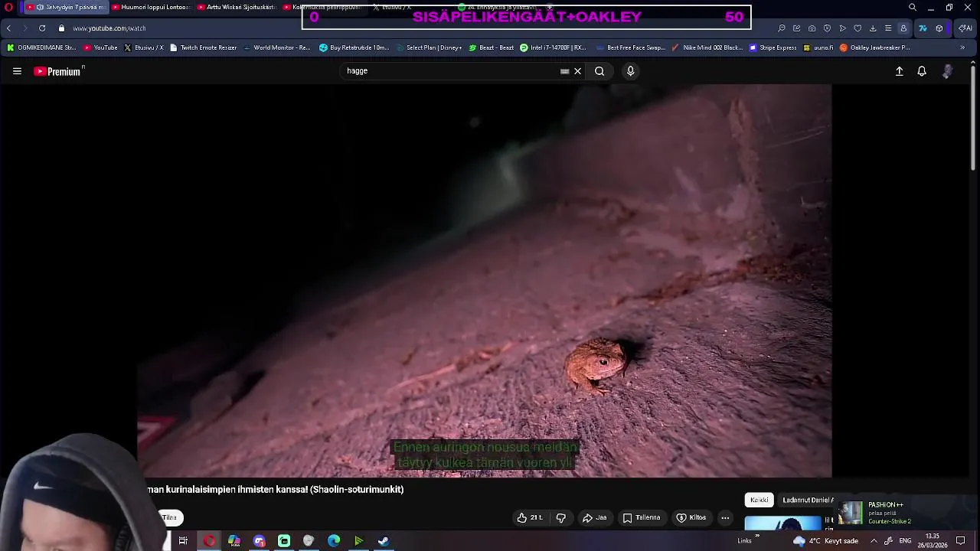980x551 pixels.
Task: Select the Ladannut Daniel filter chip
Action: click(x=808, y=500)
